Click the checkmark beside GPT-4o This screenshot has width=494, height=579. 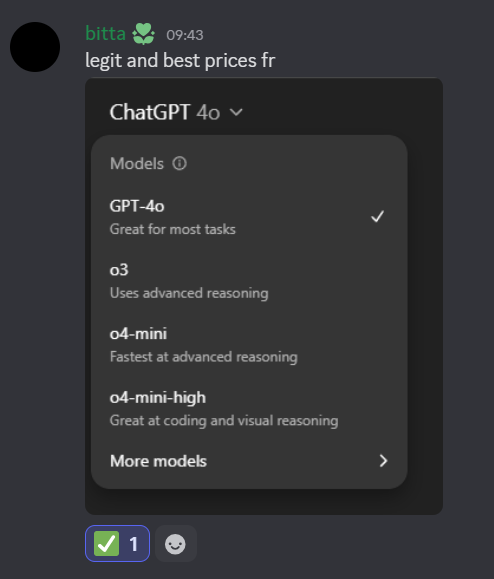coord(377,217)
